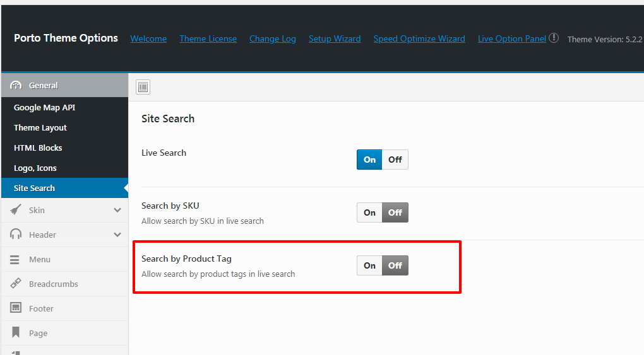Set Search by Product Tag to Off
This screenshot has height=355, width=644.
click(x=395, y=265)
